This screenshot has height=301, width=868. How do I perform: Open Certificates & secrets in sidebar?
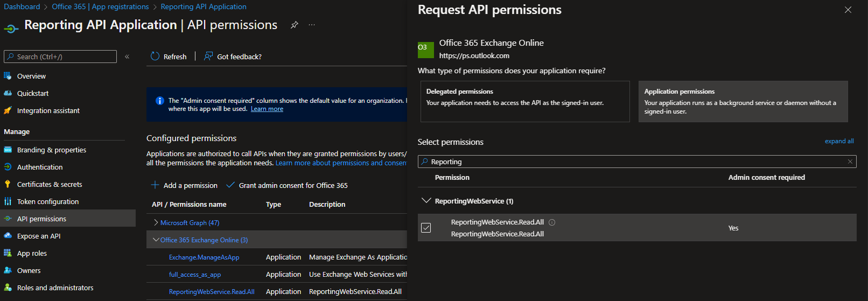(x=50, y=184)
